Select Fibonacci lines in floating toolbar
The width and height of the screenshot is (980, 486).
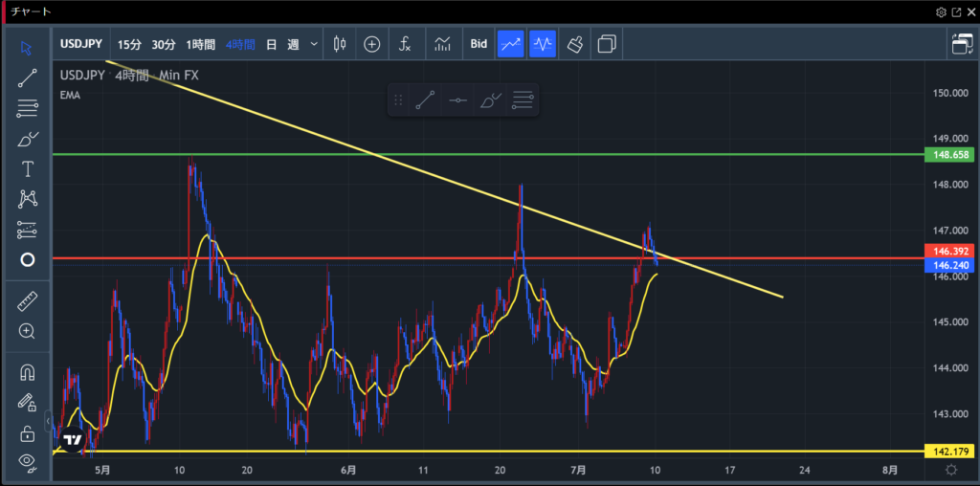pos(523,99)
